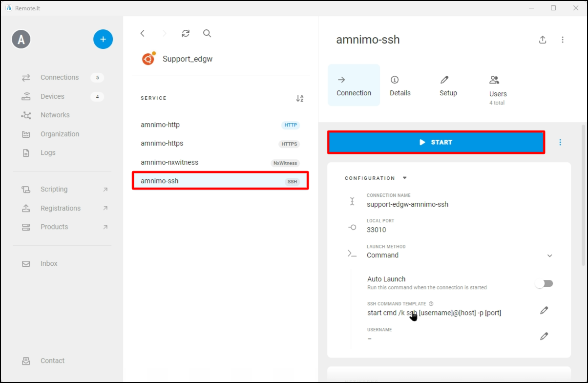Click the Connections count badge 5

97,78
